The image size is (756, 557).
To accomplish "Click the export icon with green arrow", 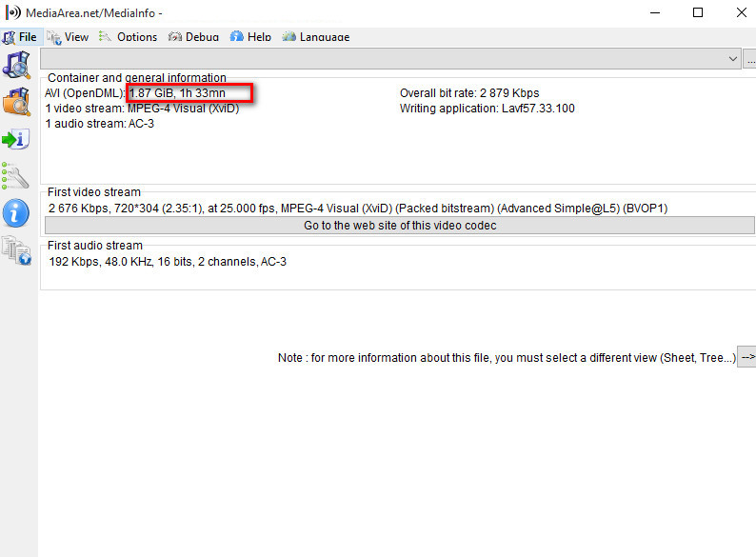I will pos(16,139).
